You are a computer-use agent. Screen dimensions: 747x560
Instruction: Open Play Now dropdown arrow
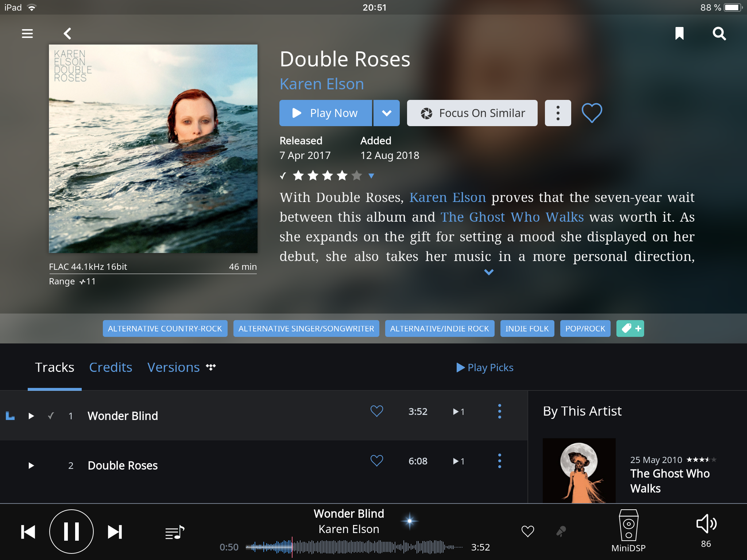[386, 113]
